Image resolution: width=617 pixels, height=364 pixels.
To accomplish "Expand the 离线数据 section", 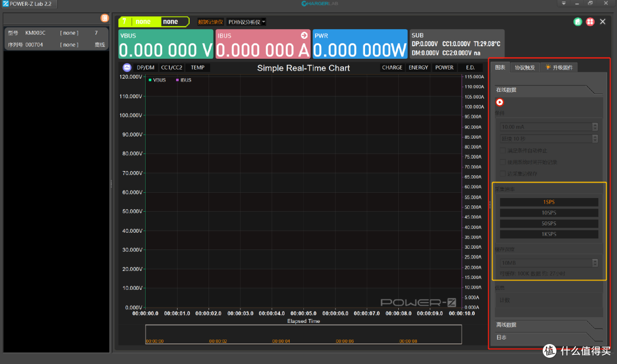I will pyautogui.click(x=548, y=325).
